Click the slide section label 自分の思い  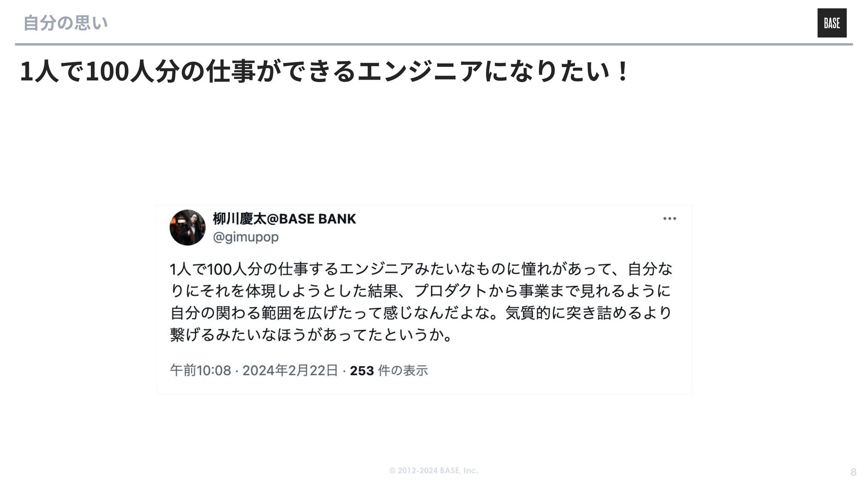(66, 23)
